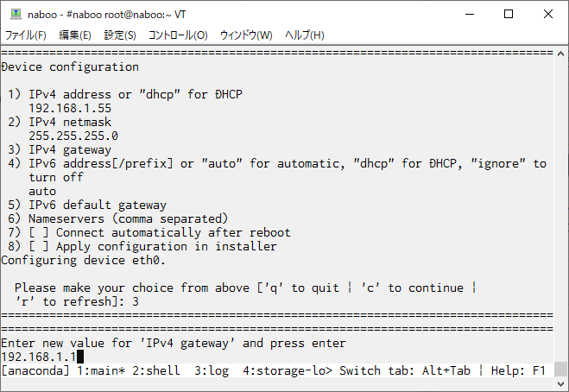The width and height of the screenshot is (569, 392).
Task: Click the IPv4 gateway input value 192.168.1.1
Action: point(39,357)
